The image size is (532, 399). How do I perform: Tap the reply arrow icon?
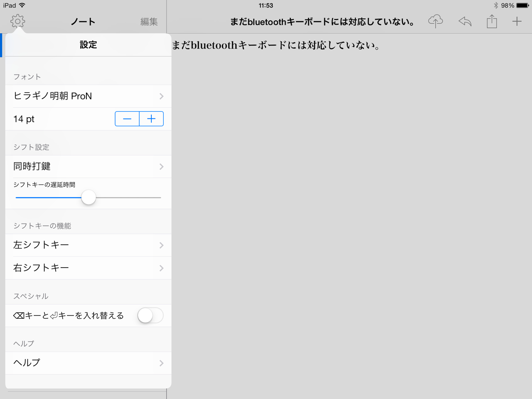[465, 21]
